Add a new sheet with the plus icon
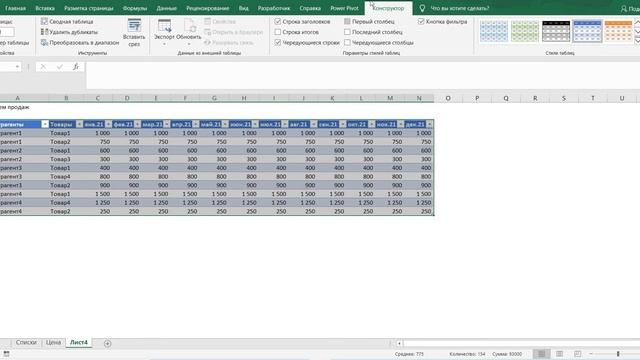Viewport: 640px width, 360px height. pyautogui.click(x=107, y=343)
